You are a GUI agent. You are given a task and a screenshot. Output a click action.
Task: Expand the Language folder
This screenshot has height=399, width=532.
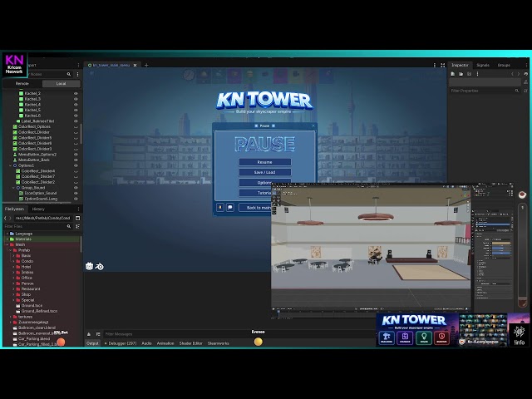(7, 234)
